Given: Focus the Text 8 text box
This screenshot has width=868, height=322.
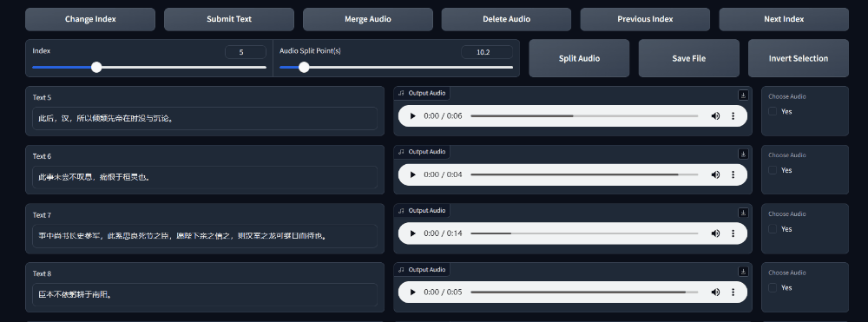Looking at the screenshot, I should click(x=205, y=294).
